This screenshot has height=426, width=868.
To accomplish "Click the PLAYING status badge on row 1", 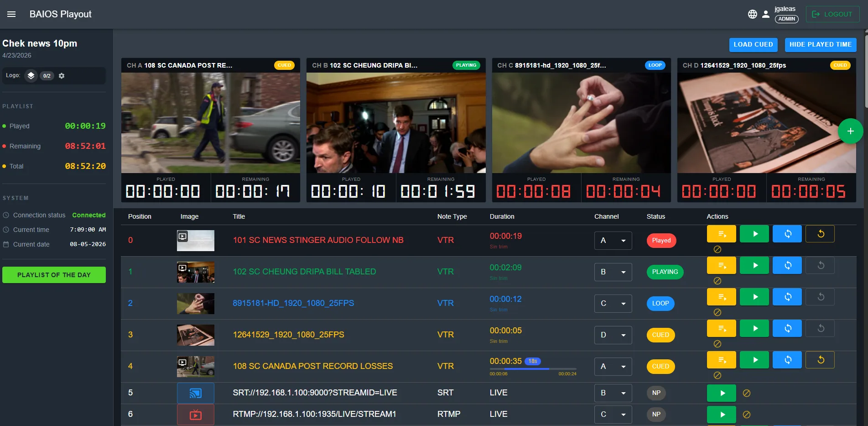I will (665, 272).
